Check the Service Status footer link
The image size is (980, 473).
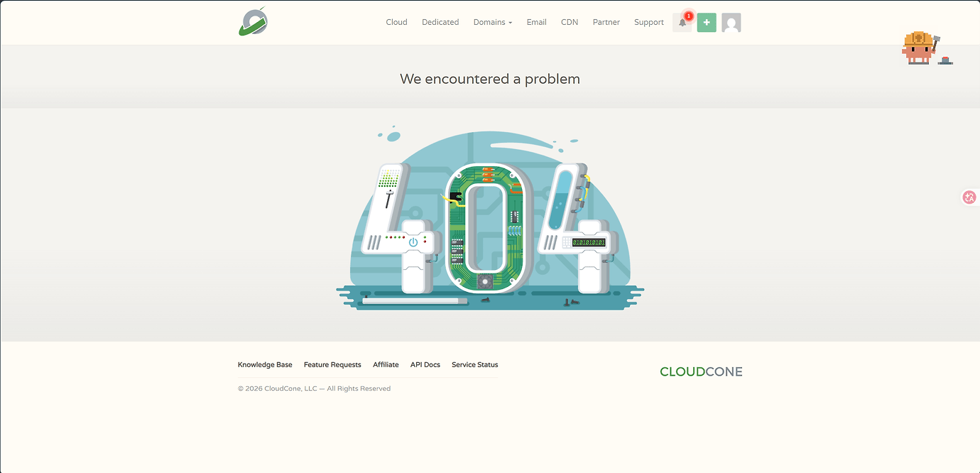click(x=475, y=364)
